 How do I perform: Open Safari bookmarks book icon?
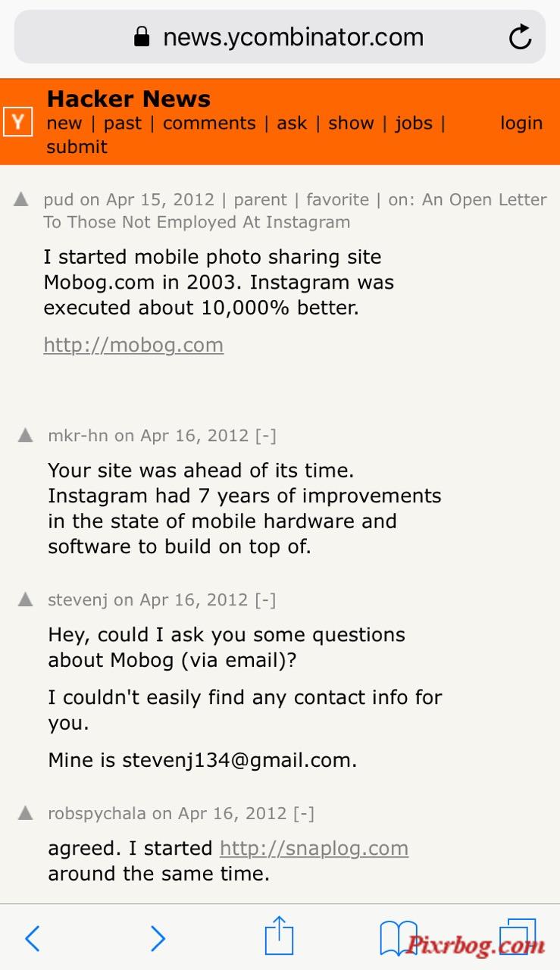399,938
